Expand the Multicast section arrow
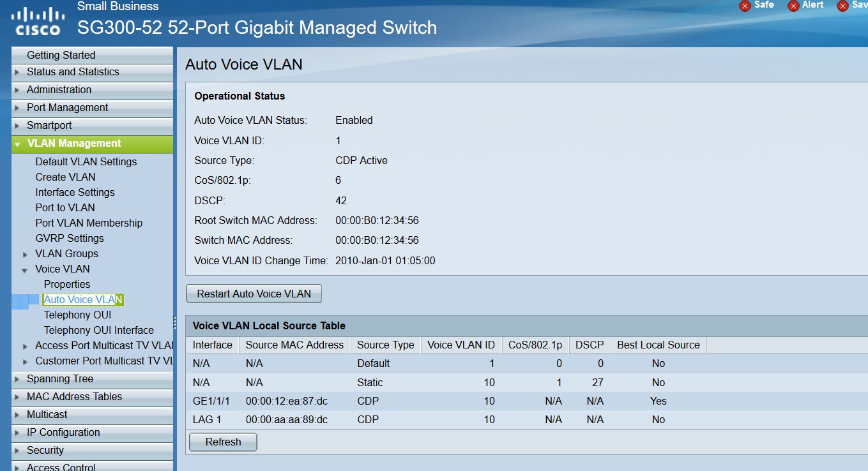This screenshot has width=868, height=471. pos(17,415)
